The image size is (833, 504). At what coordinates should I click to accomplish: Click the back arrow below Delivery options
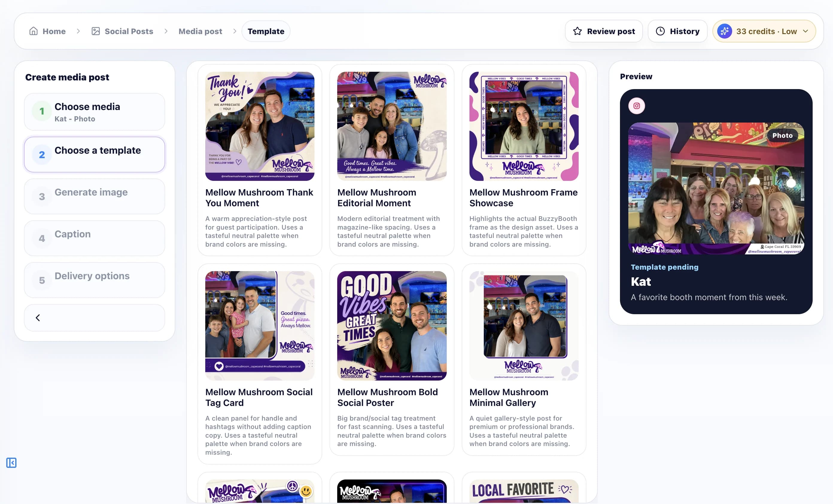point(38,317)
